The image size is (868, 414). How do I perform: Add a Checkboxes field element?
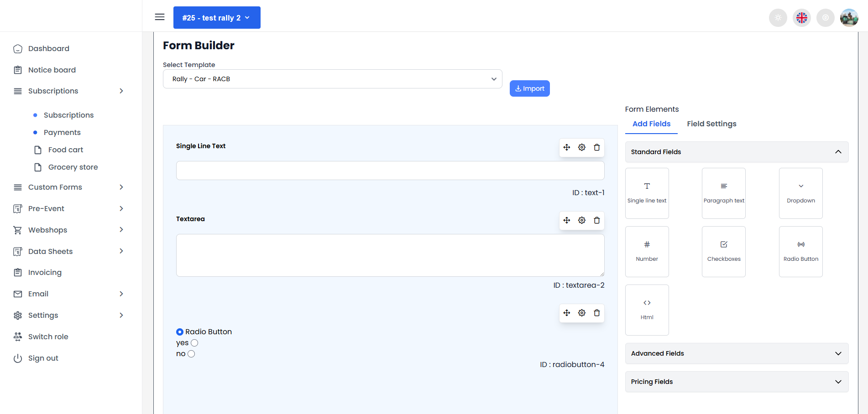click(x=723, y=251)
